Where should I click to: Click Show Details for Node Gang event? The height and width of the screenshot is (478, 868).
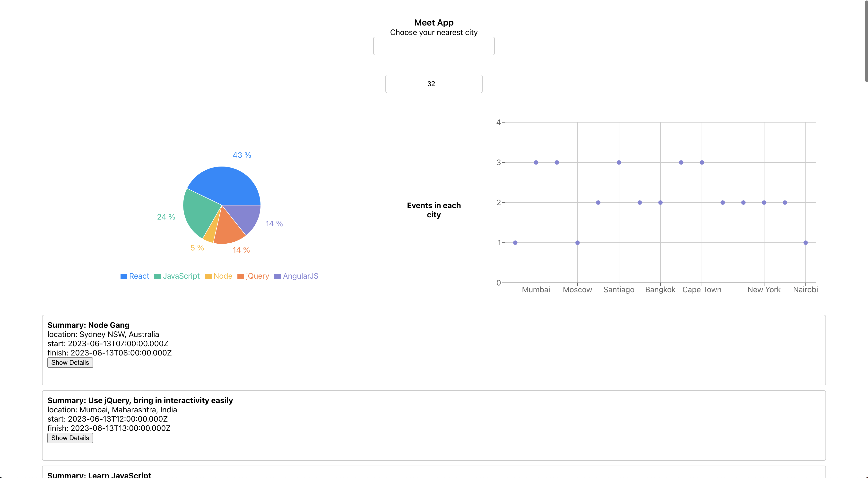click(70, 362)
